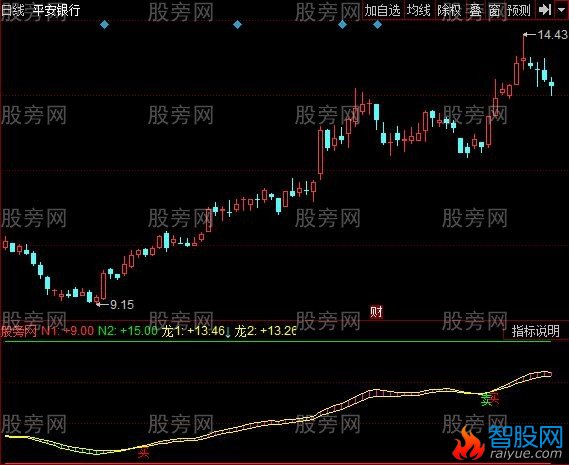Toggle the 预测 forecast feature

[x=519, y=10]
